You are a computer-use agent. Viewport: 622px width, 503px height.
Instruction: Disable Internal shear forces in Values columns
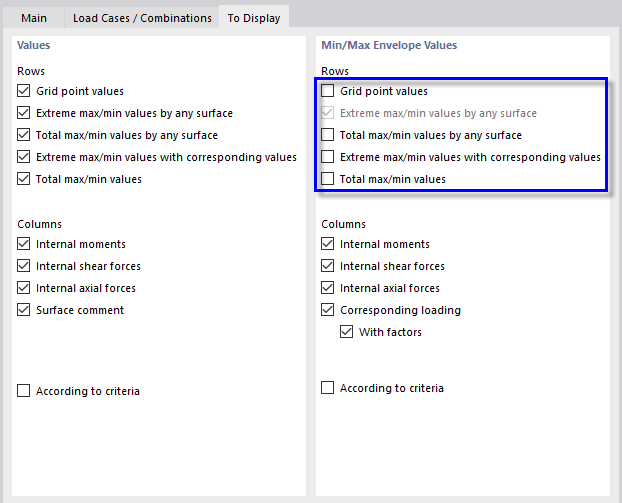(24, 266)
